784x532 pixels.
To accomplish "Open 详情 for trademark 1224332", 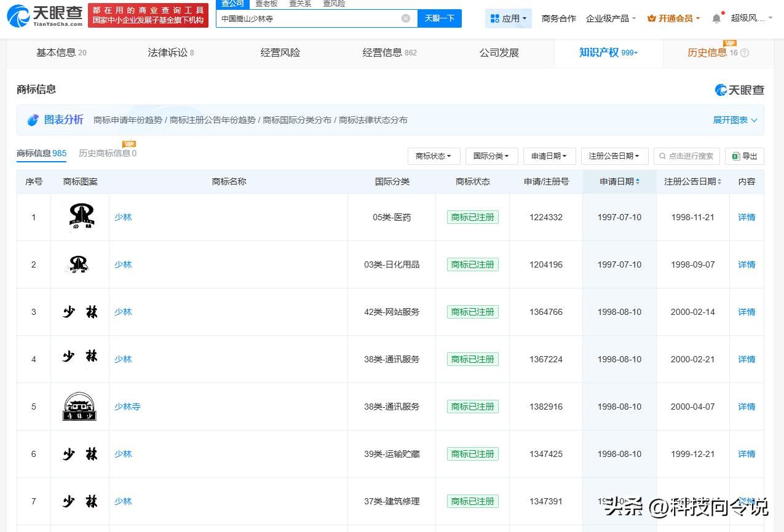I will pyautogui.click(x=746, y=217).
